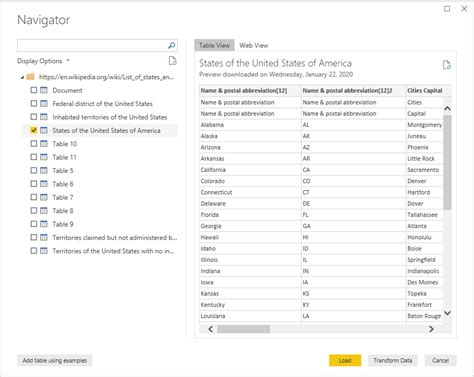Click the Des Moines cell
Image resolution: width=474 pixels, height=377 pixels.
[x=425, y=282]
